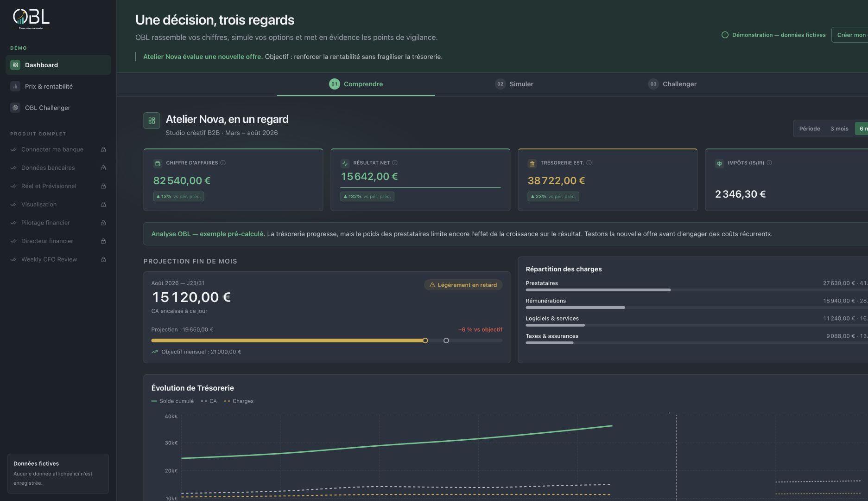Open Prix & rentabilité page

coord(58,86)
